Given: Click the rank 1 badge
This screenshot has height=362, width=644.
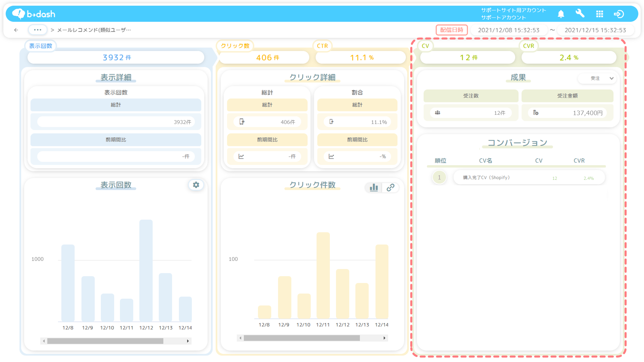Looking at the screenshot, I should pos(439,177).
